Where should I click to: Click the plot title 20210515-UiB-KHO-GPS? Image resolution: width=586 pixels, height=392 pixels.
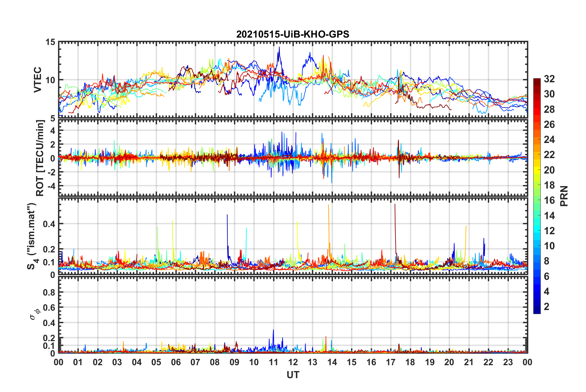(x=293, y=34)
